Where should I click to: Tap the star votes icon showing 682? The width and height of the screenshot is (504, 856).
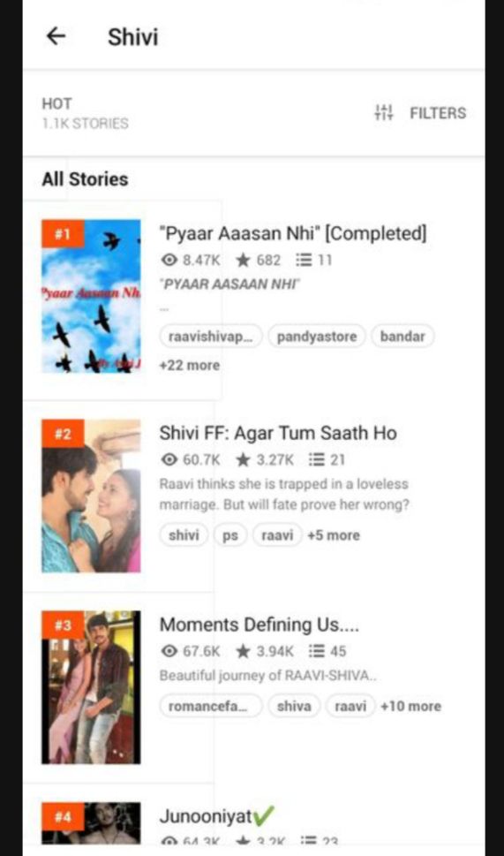[242, 260]
